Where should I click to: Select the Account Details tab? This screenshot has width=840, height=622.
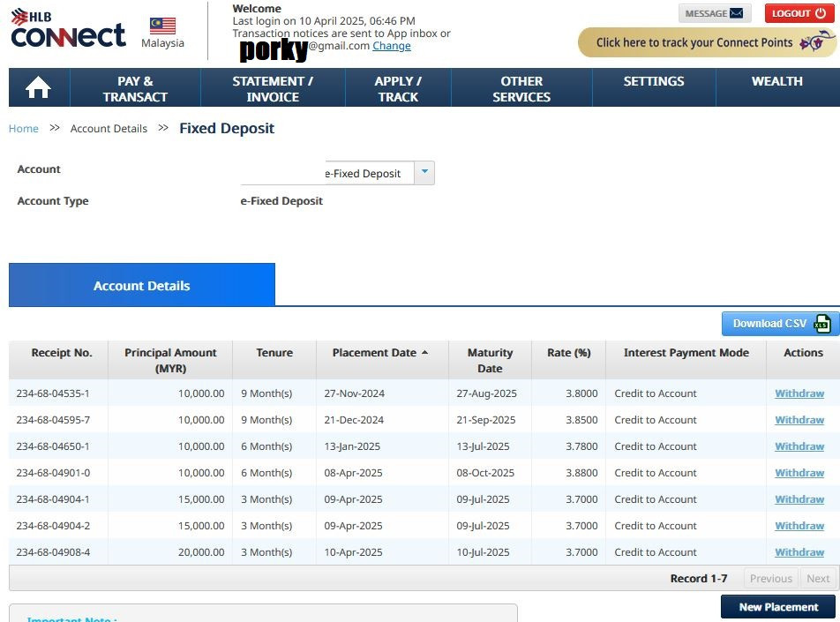pos(142,286)
